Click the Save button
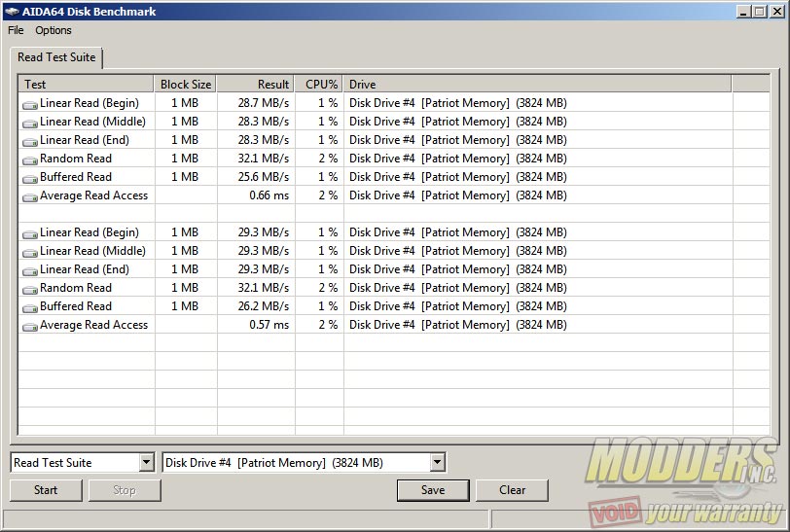This screenshot has height=532, width=790. (x=433, y=490)
